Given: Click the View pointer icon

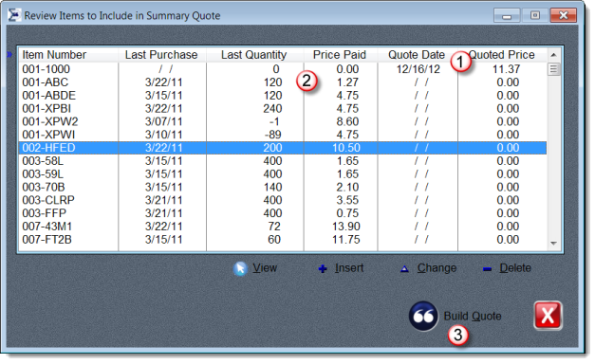Looking at the screenshot, I should point(240,268).
